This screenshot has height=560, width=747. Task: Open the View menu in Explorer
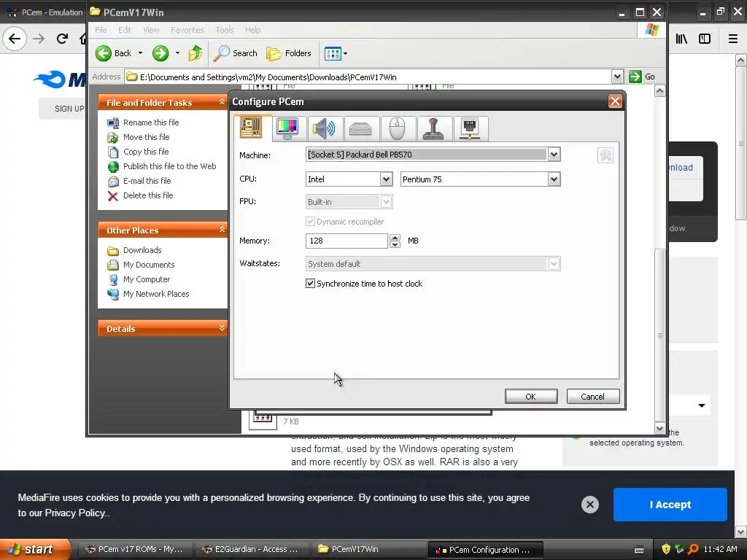[x=152, y=30]
